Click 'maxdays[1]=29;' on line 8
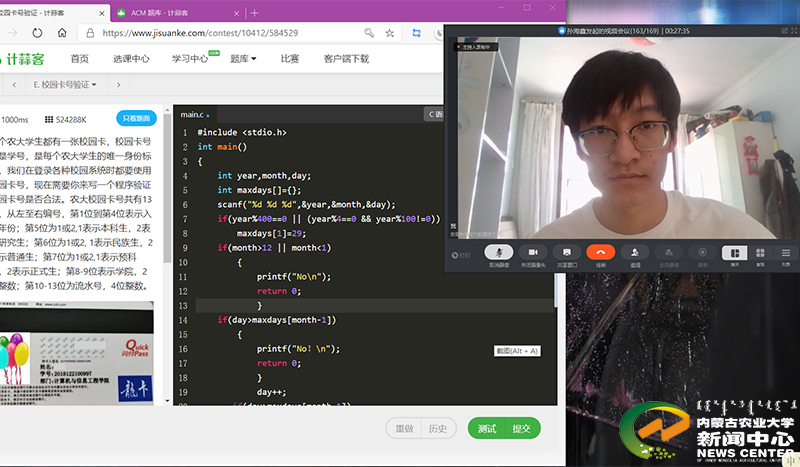Screen dimensions: 800x467 [271, 233]
